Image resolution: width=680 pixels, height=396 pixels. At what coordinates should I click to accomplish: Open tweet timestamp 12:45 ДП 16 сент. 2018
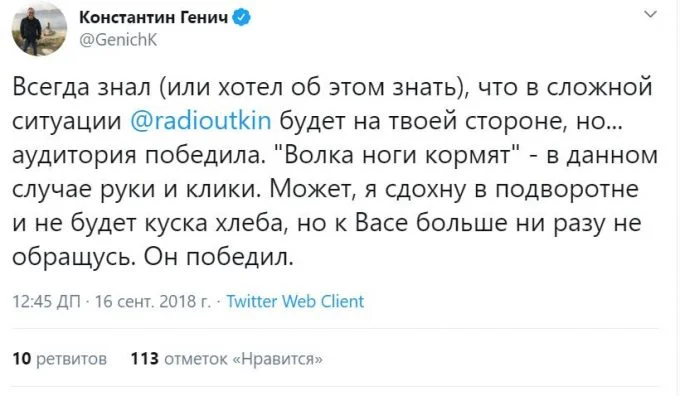click(111, 301)
